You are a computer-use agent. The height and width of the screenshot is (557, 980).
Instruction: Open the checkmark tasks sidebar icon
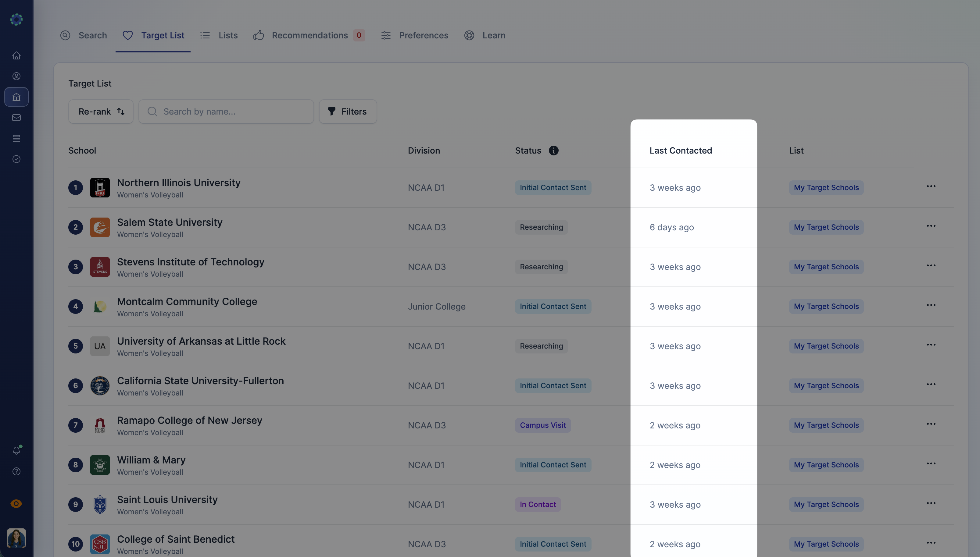[16, 159]
